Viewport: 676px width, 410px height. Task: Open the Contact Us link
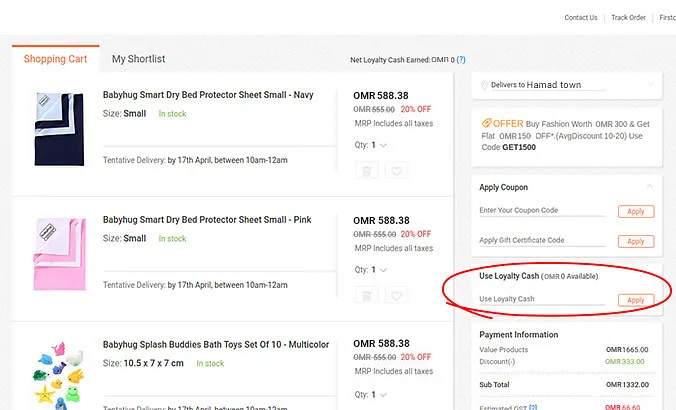click(581, 18)
